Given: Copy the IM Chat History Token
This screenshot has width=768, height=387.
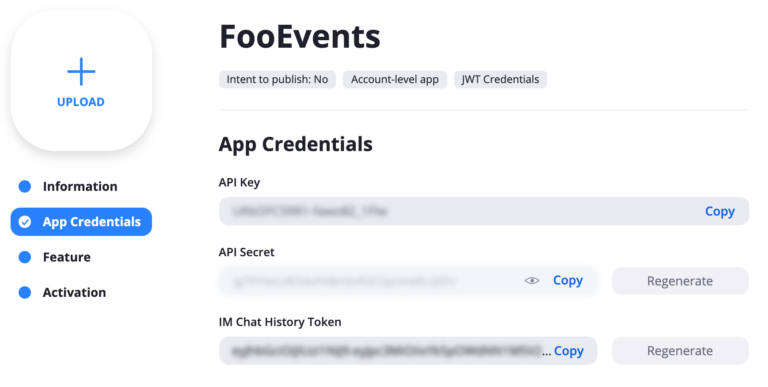Looking at the screenshot, I should click(x=569, y=351).
